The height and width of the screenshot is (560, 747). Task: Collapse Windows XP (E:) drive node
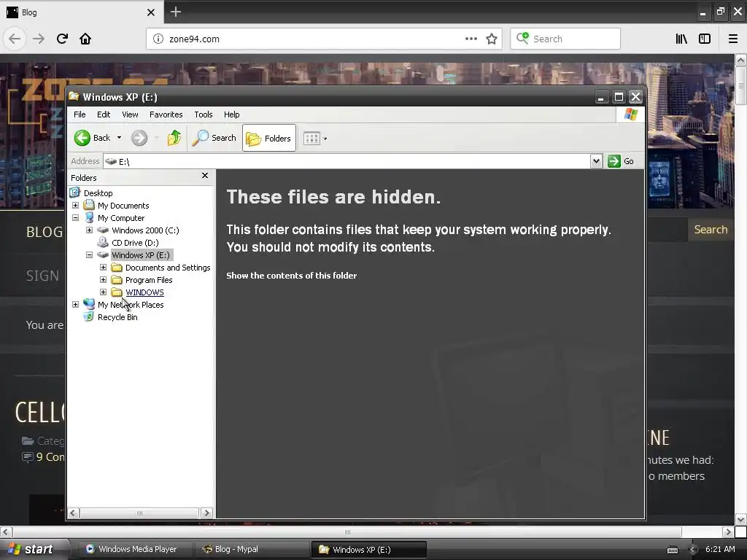(x=89, y=254)
